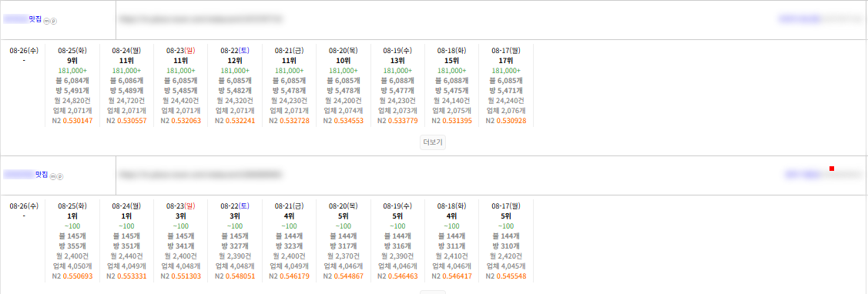Select the 9위 rank cell for 08-25

pos(72,60)
